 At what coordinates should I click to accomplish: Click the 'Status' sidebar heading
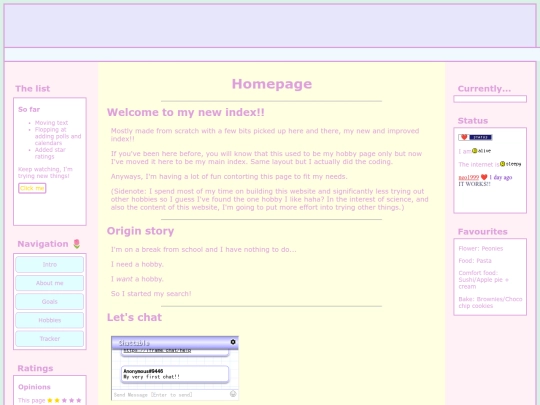pyautogui.click(x=473, y=121)
